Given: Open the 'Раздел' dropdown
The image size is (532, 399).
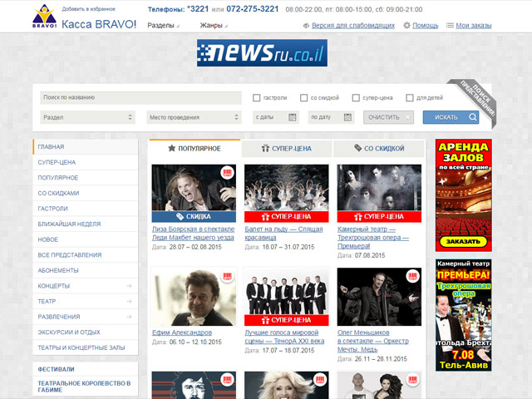Looking at the screenshot, I should [87, 117].
